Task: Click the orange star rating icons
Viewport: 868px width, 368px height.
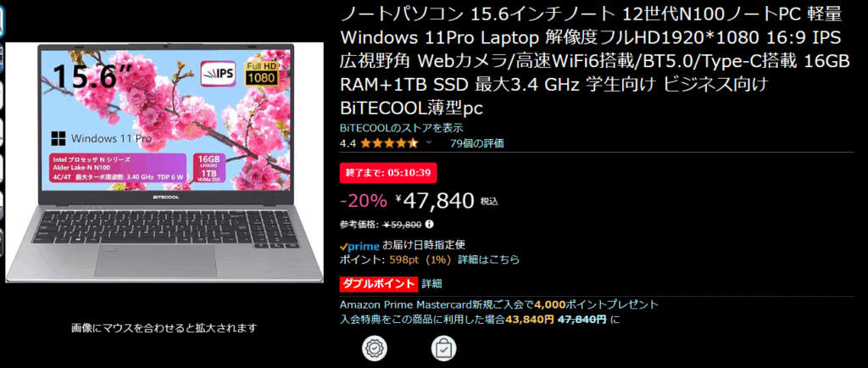Action: pyautogui.click(x=389, y=144)
